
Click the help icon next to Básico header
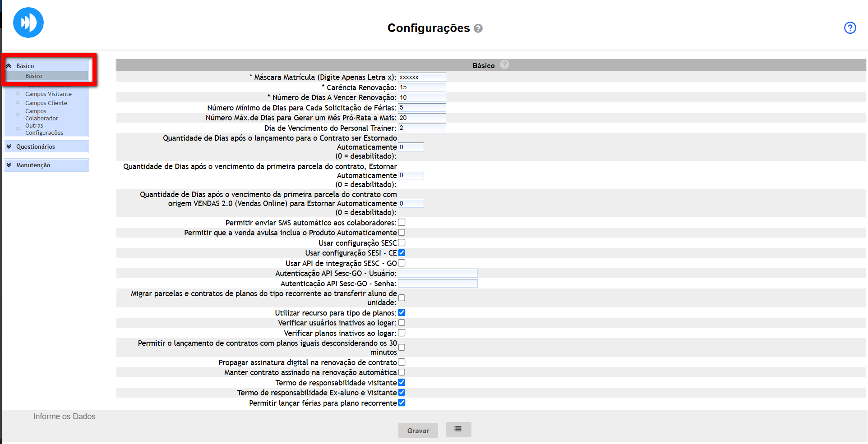pyautogui.click(x=504, y=65)
